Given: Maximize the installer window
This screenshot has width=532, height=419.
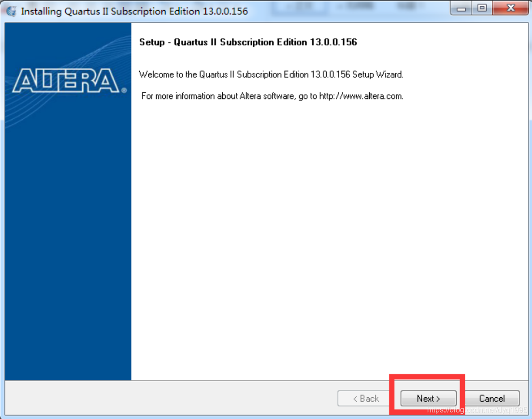Looking at the screenshot, I should point(482,8).
